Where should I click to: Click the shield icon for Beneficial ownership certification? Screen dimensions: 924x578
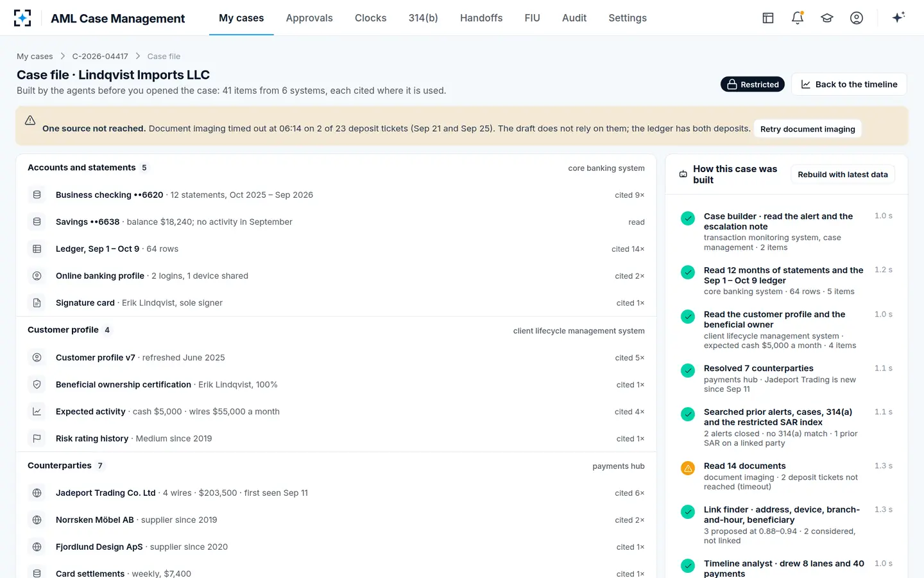(37, 384)
